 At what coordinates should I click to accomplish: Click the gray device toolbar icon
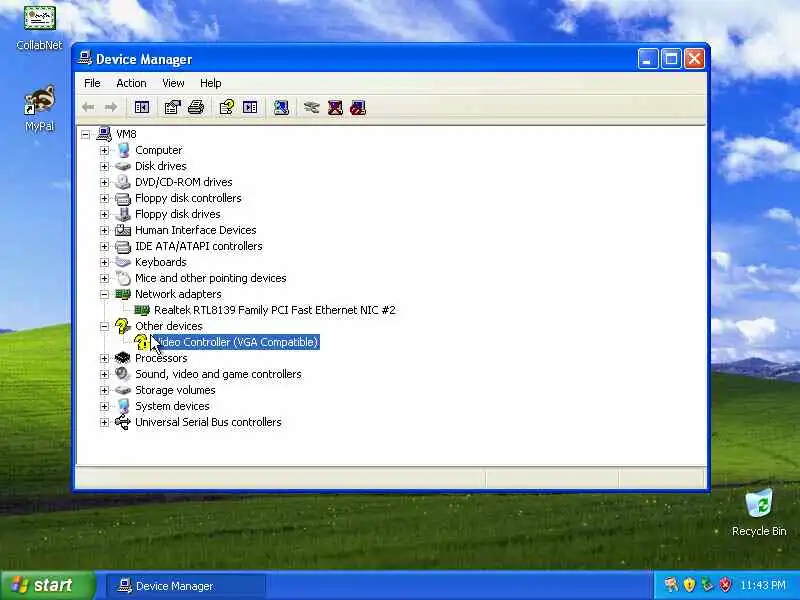coord(311,107)
